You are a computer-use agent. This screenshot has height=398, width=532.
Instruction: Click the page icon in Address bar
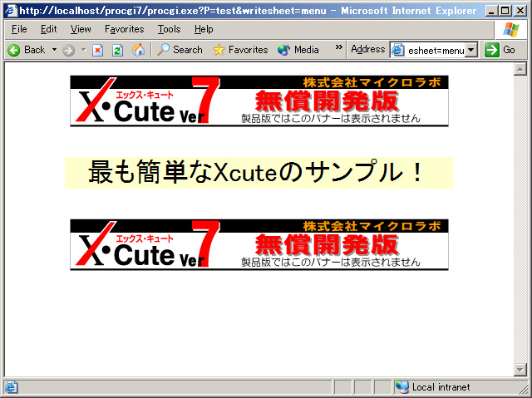[x=397, y=51]
